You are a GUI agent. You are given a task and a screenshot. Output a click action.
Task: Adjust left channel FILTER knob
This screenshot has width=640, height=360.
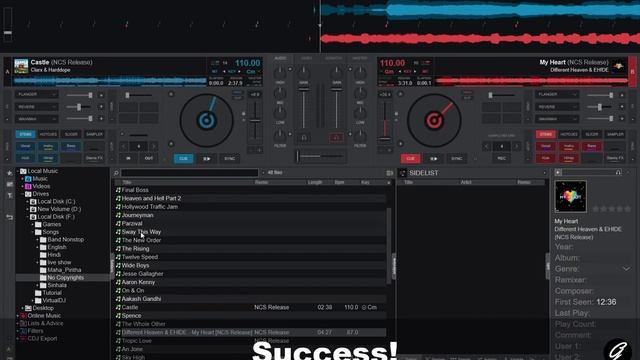tap(280, 136)
